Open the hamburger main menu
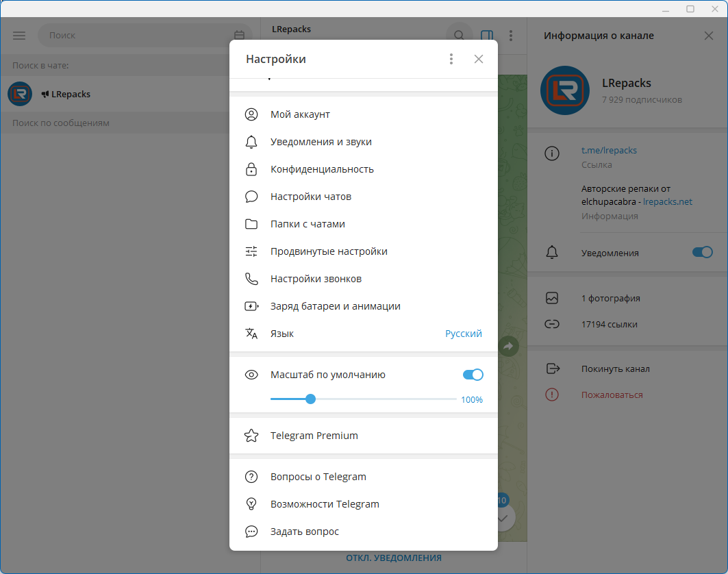This screenshot has height=574, width=728. coord(19,36)
